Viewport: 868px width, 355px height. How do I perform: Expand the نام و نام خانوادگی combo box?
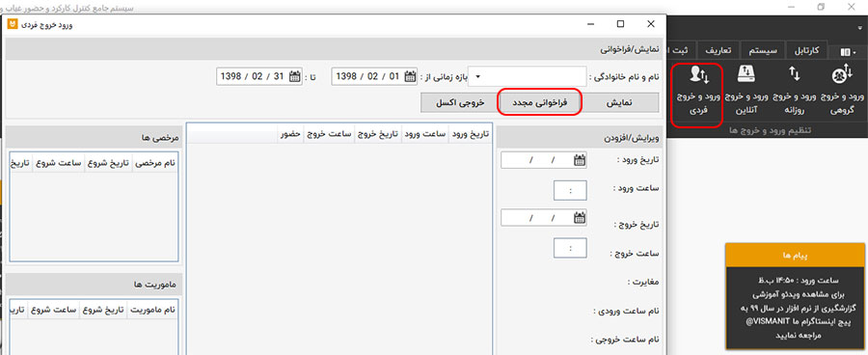(x=478, y=77)
